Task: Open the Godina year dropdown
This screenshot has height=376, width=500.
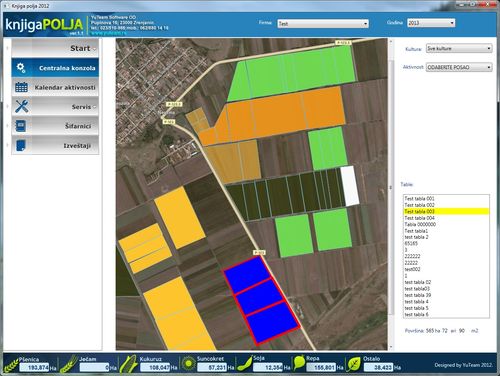Action: click(431, 23)
